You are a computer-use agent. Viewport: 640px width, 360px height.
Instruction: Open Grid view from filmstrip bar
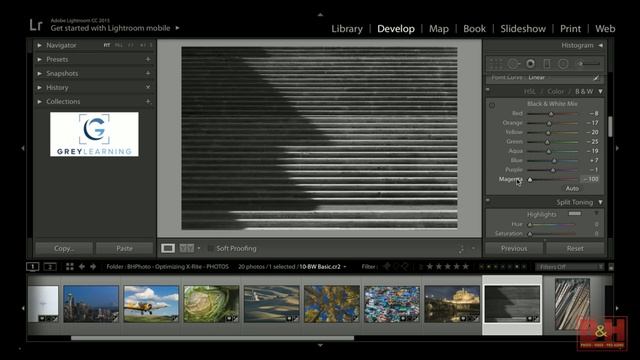click(x=70, y=267)
